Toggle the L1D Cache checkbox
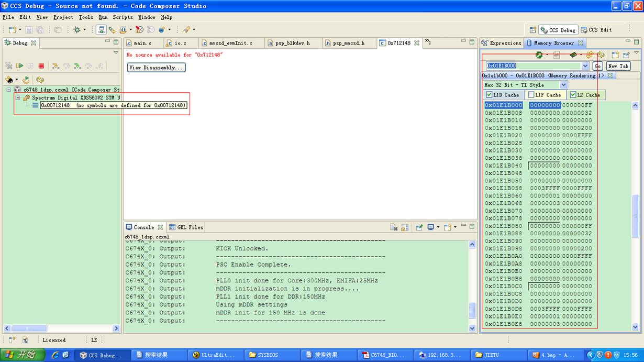This screenshot has height=362, width=644. coord(489,95)
